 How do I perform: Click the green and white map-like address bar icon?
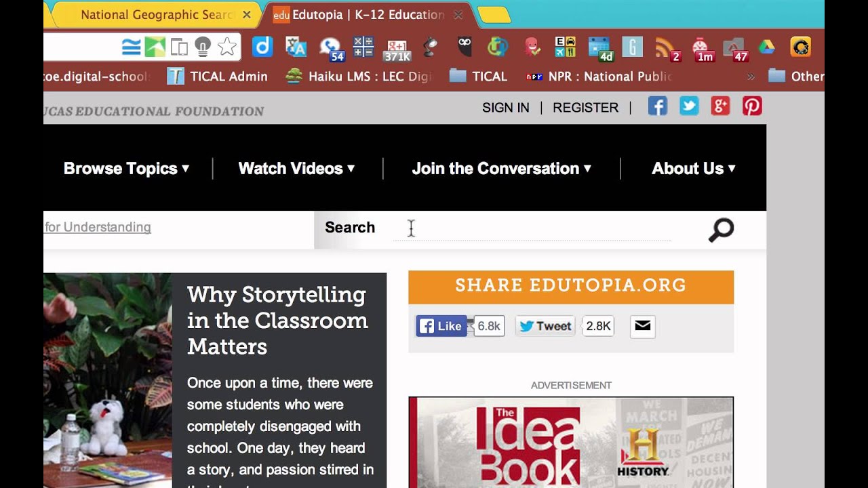coord(155,47)
